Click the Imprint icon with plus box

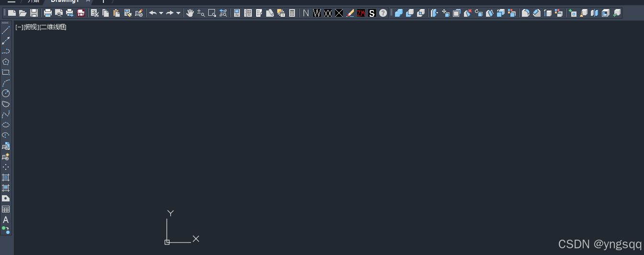point(573,13)
